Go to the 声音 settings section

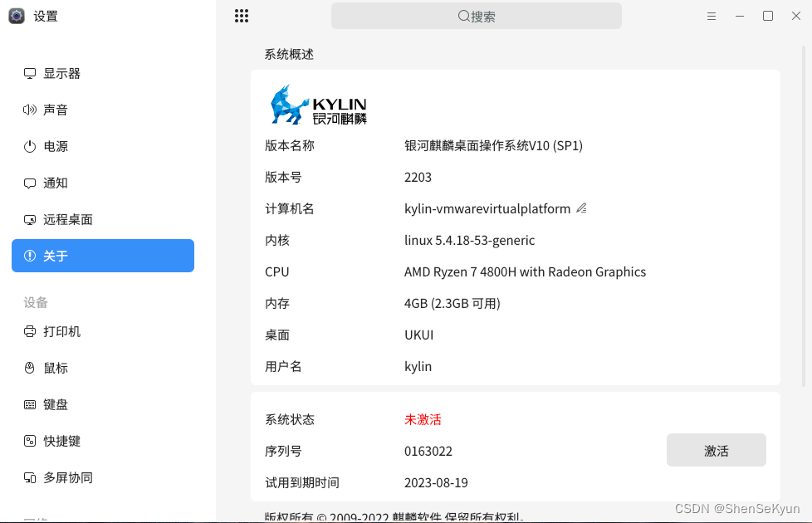point(102,110)
